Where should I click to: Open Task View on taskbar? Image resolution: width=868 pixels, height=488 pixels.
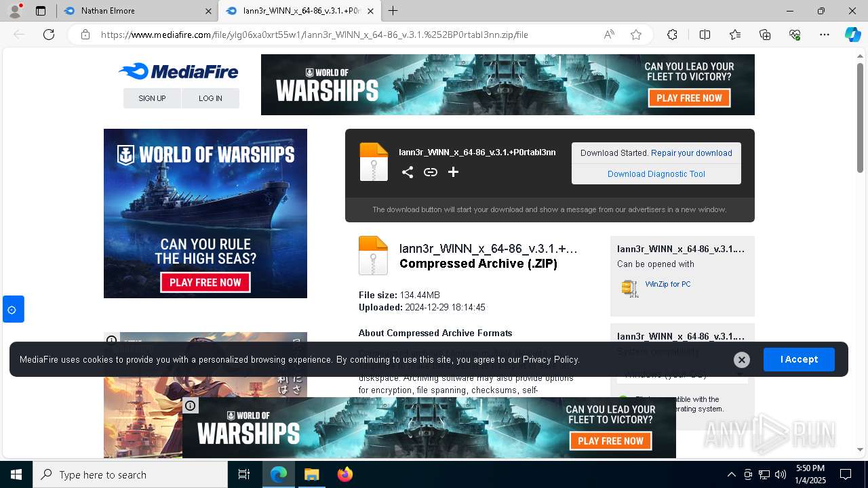(x=244, y=474)
